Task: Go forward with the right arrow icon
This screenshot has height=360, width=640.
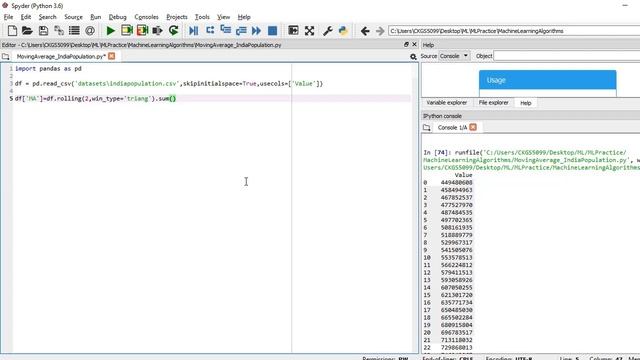Action: pyautogui.click(x=380, y=31)
